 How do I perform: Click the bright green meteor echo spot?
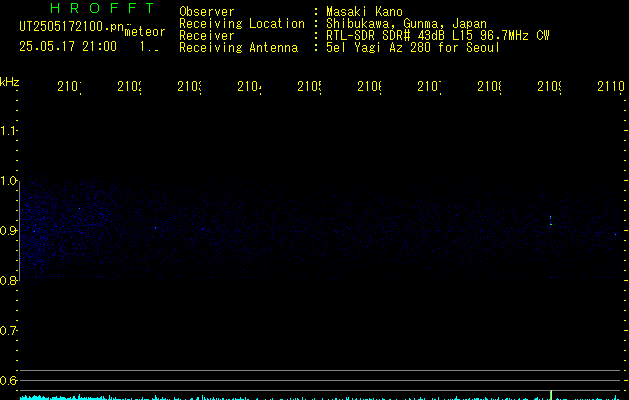551,224
